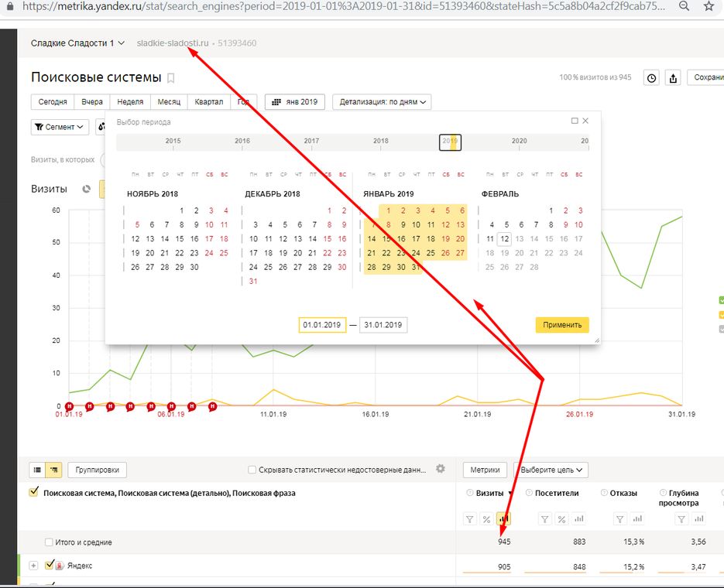Switch the table to flat list view
This screenshot has width=724, height=588.
click(x=37, y=470)
